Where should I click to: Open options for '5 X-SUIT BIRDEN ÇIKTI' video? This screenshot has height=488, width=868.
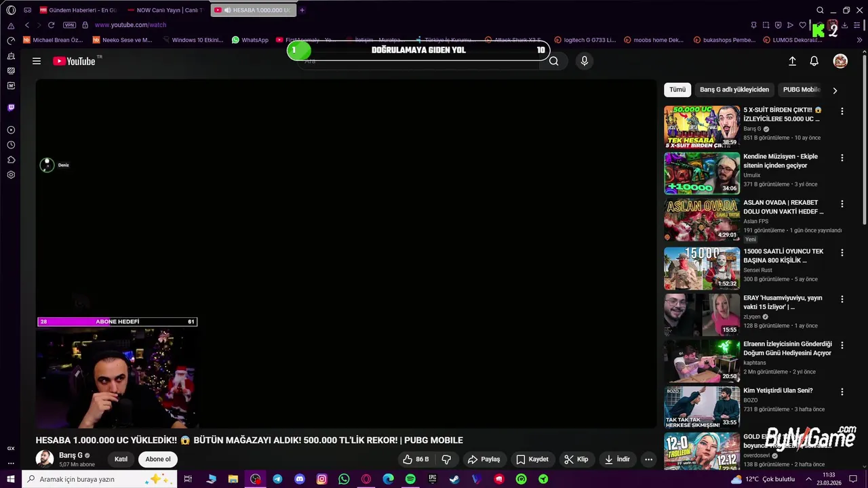842,111
